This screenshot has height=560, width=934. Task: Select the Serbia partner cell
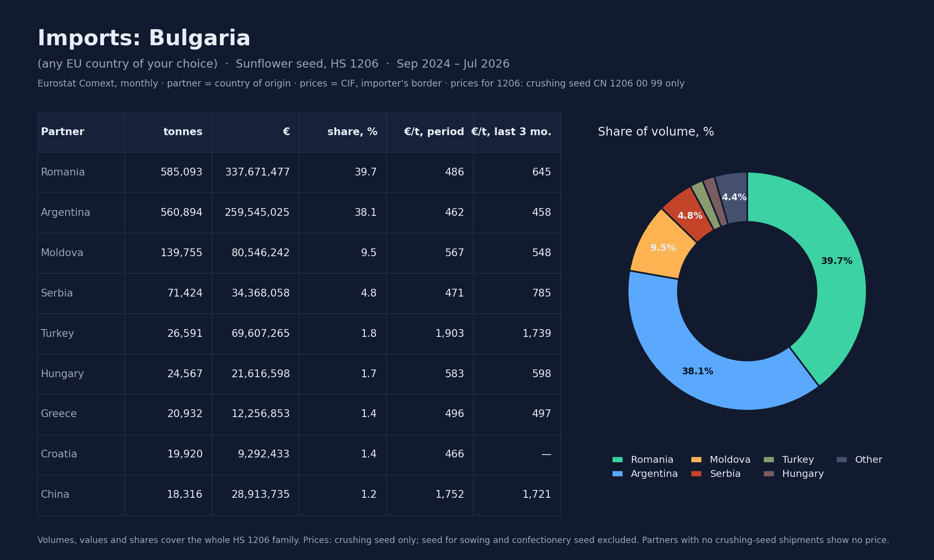[81, 294]
